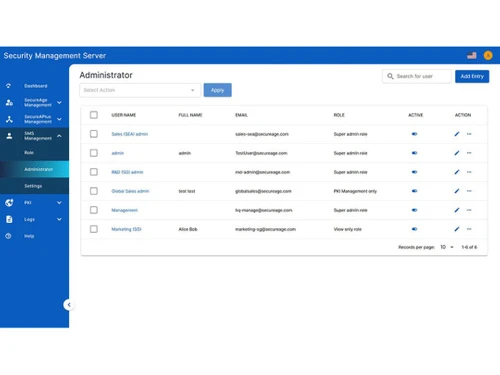The image size is (500, 375).
Task: Click the FULL NAME column header
Action: [x=190, y=115]
